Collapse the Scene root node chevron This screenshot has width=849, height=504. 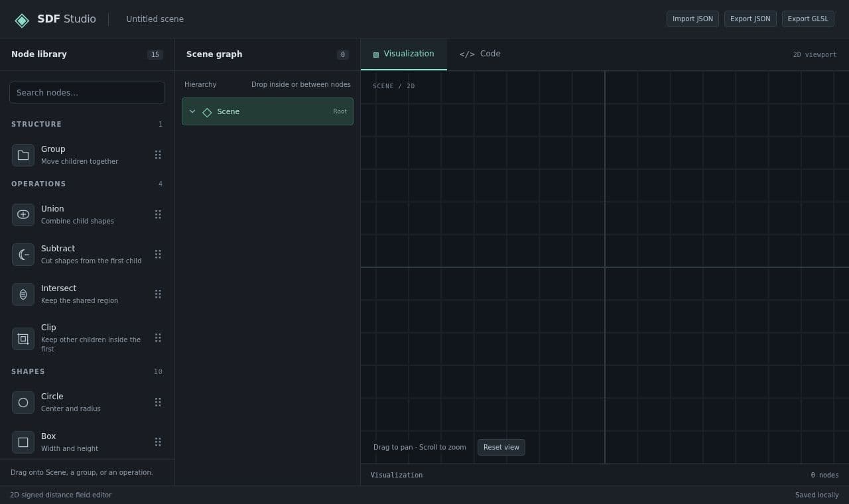(192, 111)
